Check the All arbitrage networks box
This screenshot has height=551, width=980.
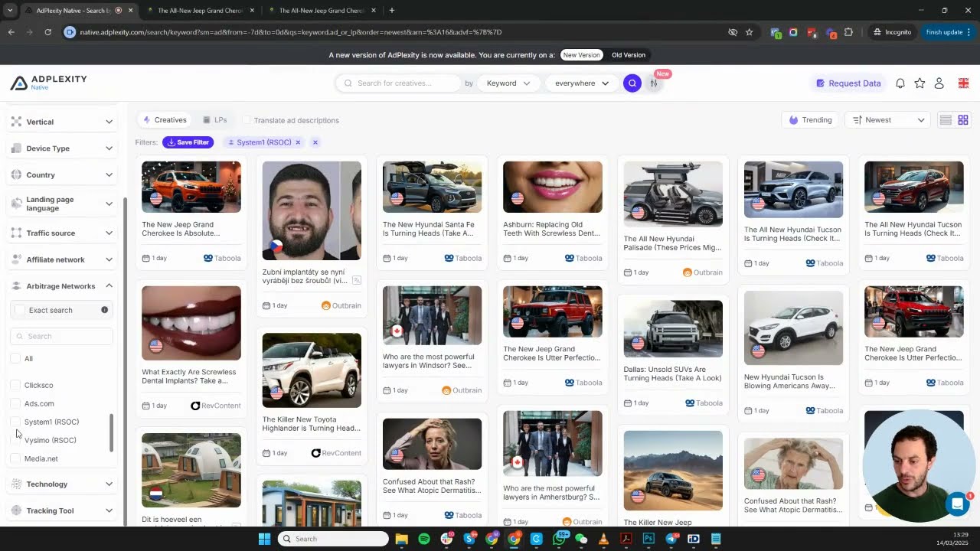[x=15, y=358]
